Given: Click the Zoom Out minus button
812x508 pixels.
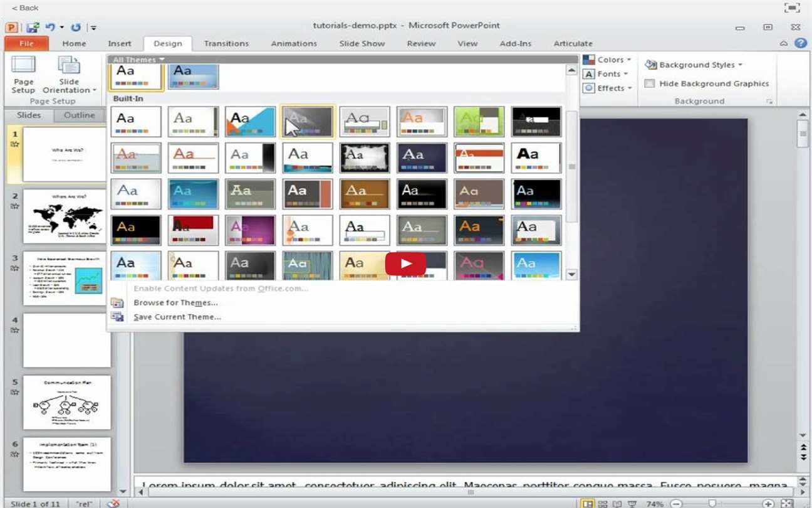Looking at the screenshot, I should (676, 504).
